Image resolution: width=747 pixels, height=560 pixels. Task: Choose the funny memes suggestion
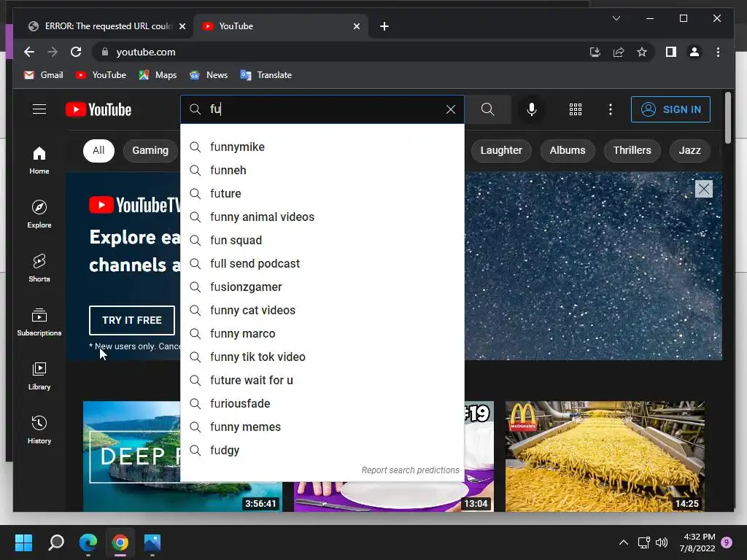coord(322,427)
